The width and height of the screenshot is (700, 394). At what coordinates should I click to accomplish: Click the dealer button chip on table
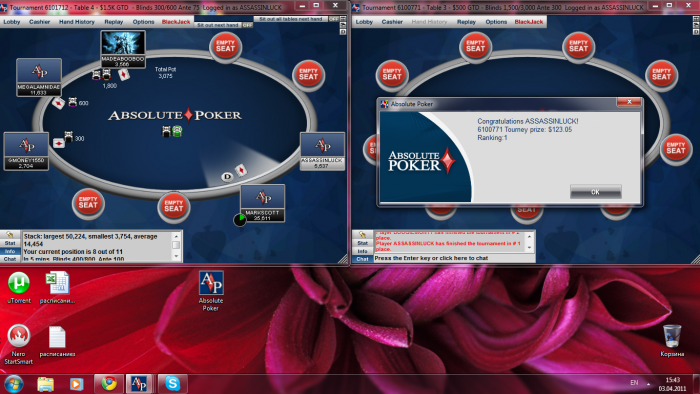tap(227, 177)
